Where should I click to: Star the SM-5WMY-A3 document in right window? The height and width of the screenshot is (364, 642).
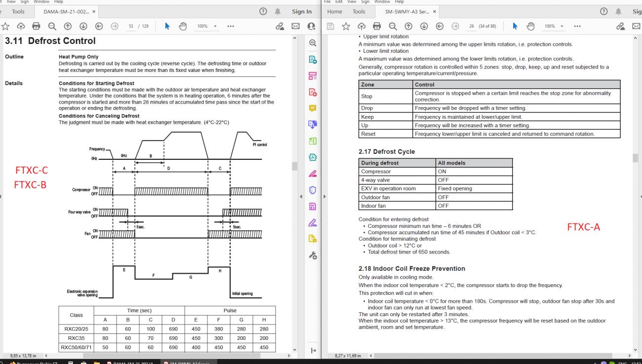tap(346, 26)
